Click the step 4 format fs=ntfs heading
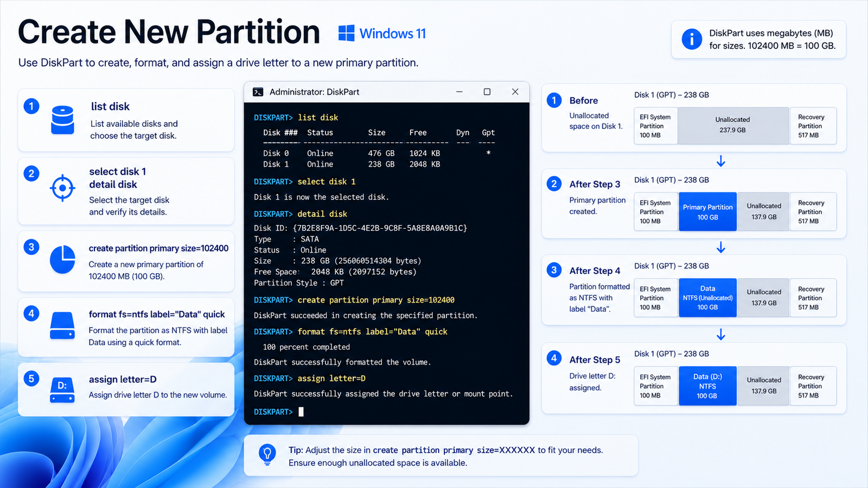 tap(157, 314)
